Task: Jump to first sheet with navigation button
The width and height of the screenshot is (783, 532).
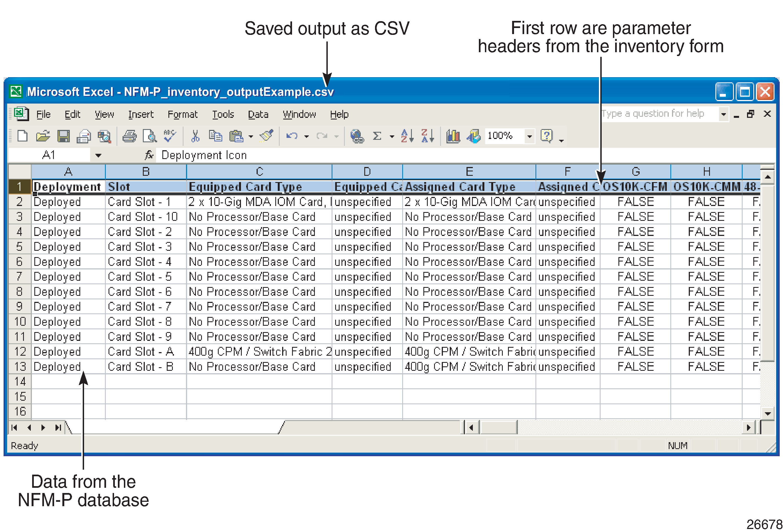Action: click(14, 427)
